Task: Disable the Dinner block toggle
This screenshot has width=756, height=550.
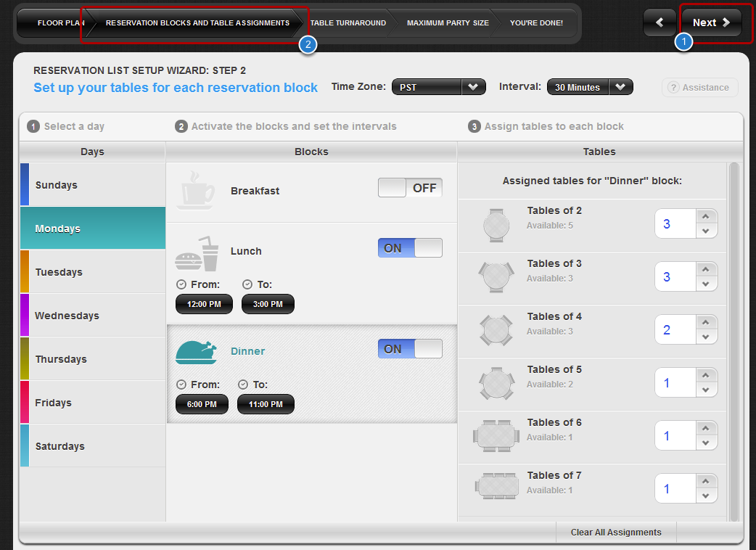Action: (x=410, y=349)
